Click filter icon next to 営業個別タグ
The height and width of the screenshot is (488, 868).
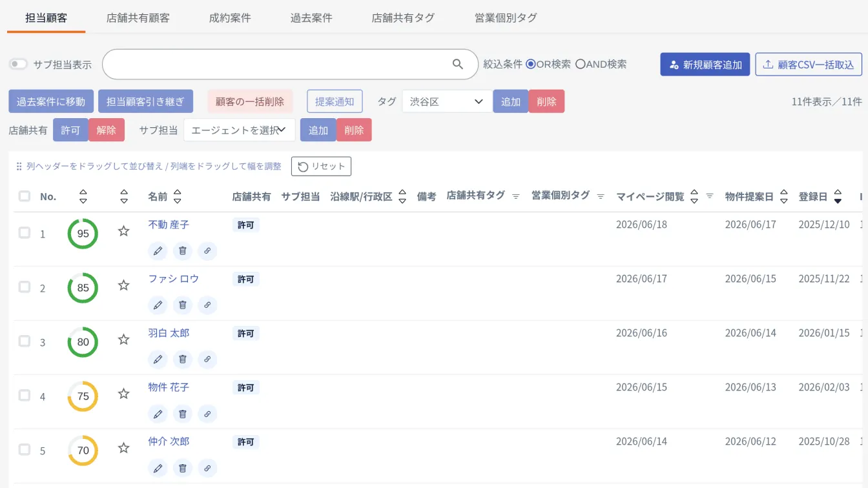click(x=601, y=196)
